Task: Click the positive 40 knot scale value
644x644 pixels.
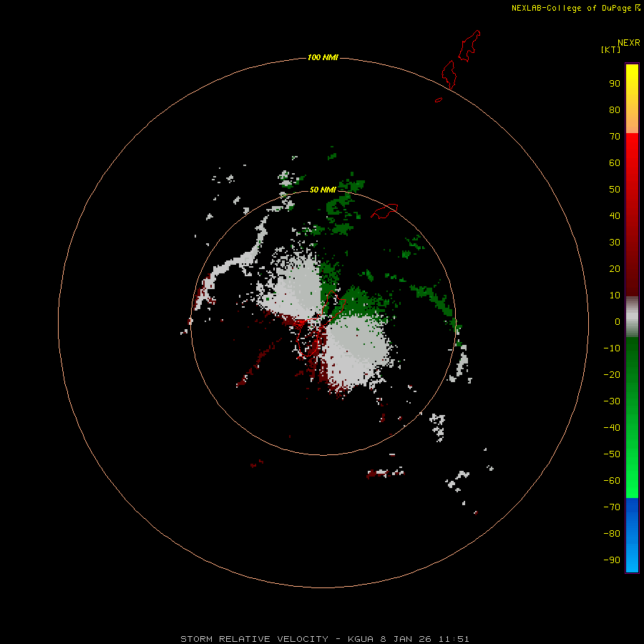Action: [x=615, y=216]
